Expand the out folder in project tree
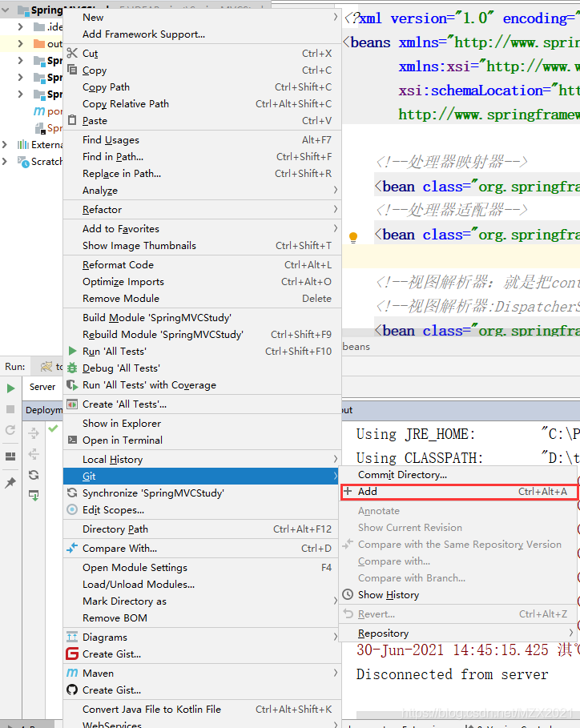 point(20,43)
